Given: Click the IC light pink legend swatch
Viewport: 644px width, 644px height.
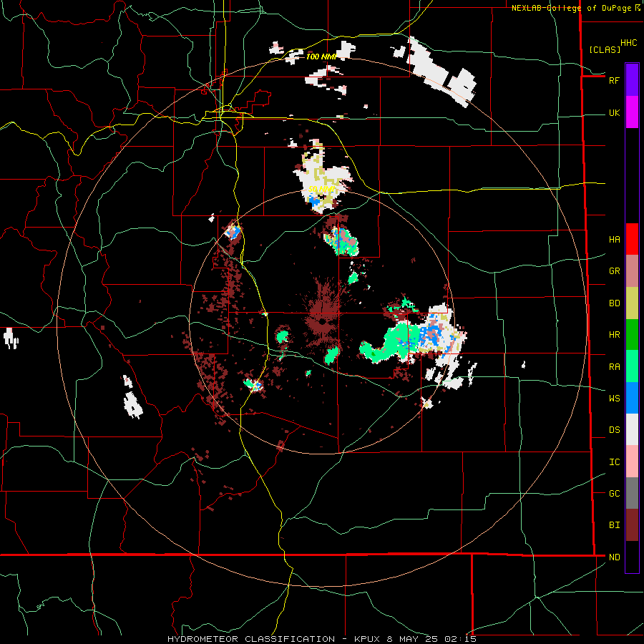Looking at the screenshot, I should pyautogui.click(x=632, y=462).
